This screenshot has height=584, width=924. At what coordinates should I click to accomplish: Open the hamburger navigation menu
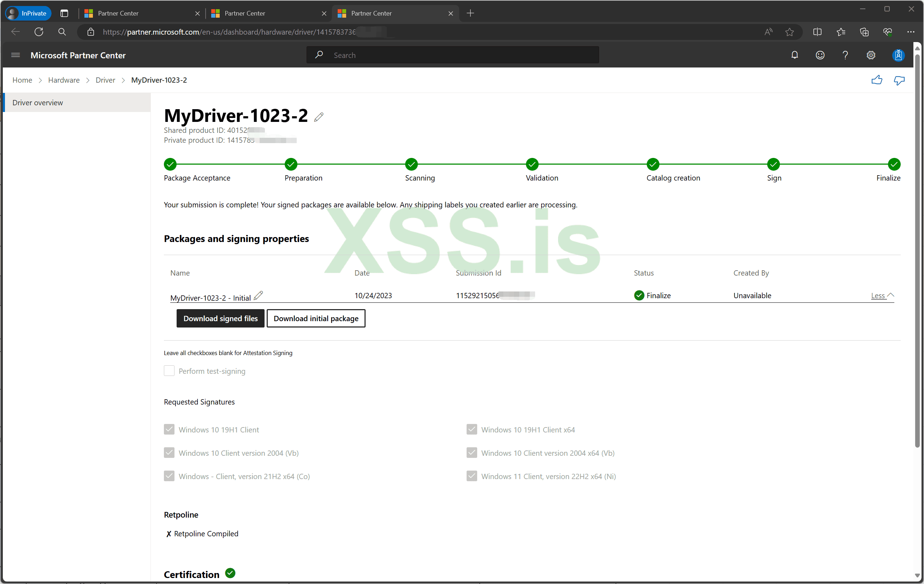[15, 55]
